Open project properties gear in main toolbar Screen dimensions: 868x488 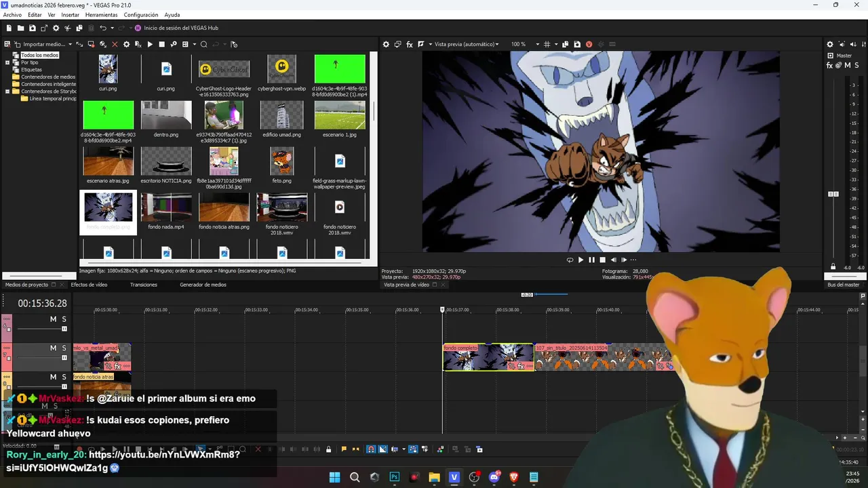coord(56,28)
